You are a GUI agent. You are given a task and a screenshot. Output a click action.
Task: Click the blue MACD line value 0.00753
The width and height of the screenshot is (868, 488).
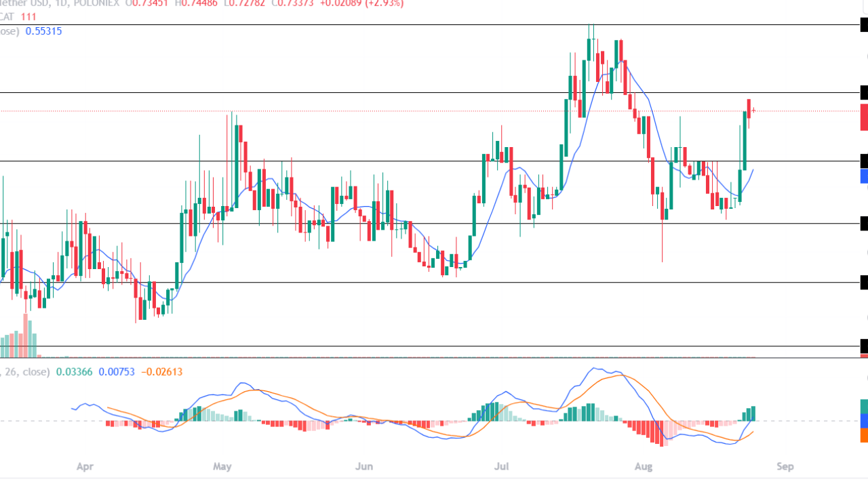(117, 371)
